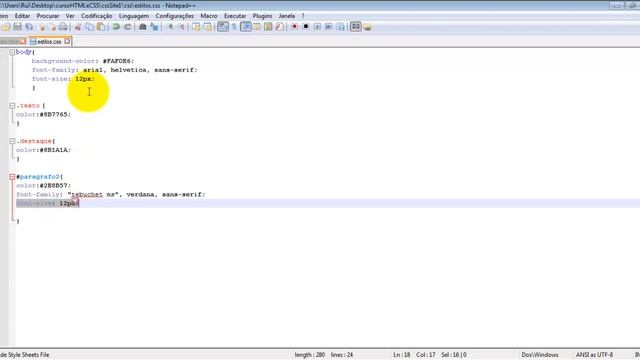Image resolution: width=640 pixels, height=360 pixels.
Task: Toggle synchronized horizontal scrolling icon
Action: [207, 27]
